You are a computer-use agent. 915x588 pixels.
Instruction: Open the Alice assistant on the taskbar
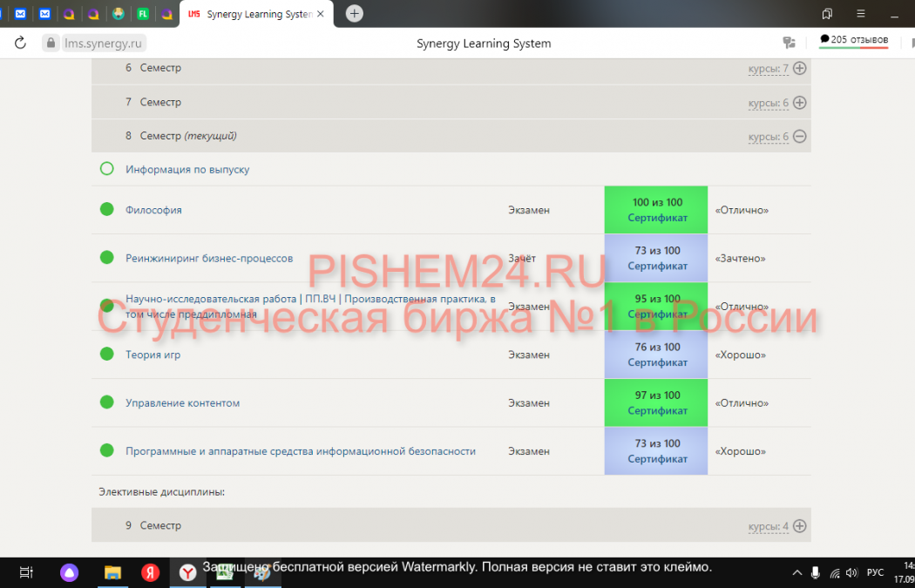(69, 572)
